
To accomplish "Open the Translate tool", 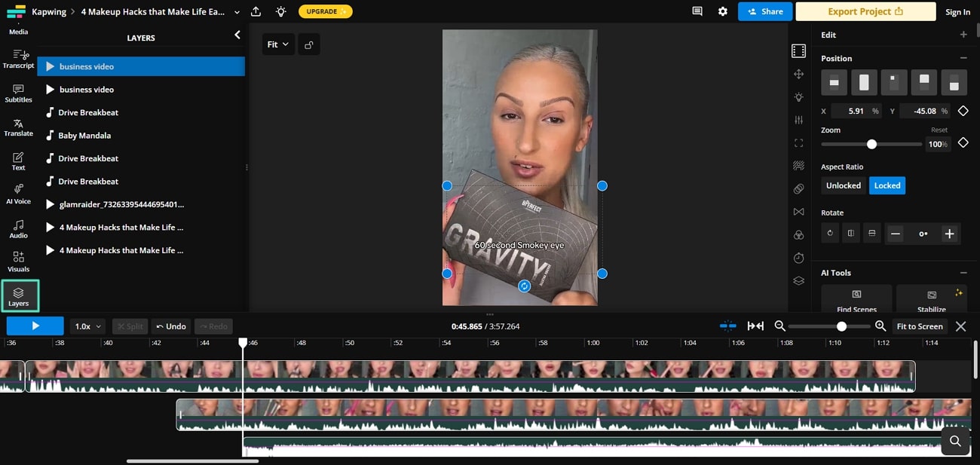I will (x=18, y=127).
